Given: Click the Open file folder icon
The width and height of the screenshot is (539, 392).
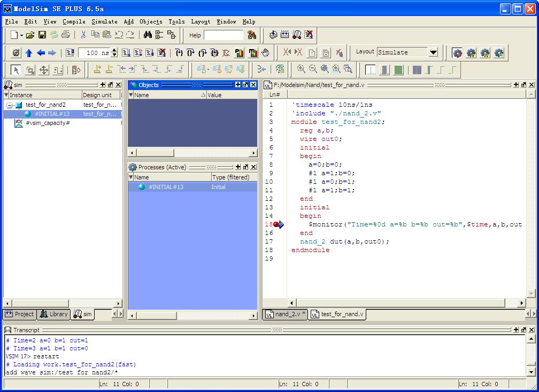Looking at the screenshot, I should [x=30, y=35].
